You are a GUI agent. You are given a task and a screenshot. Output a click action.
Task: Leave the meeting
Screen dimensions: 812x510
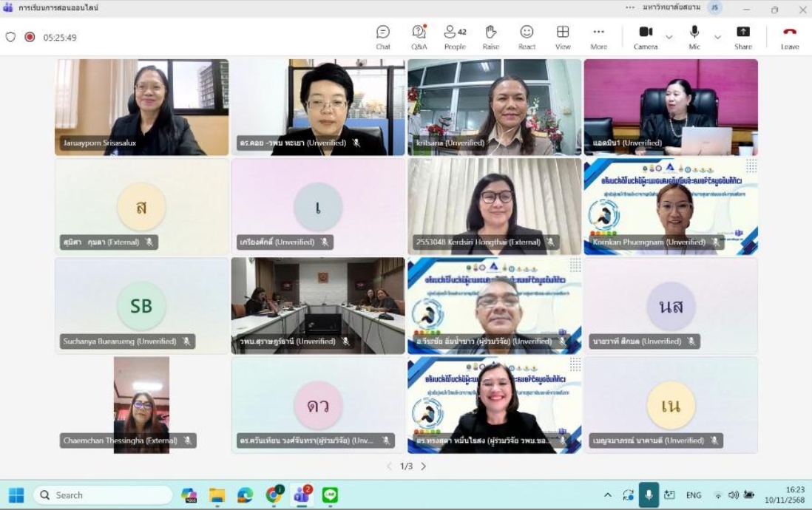pos(790,36)
